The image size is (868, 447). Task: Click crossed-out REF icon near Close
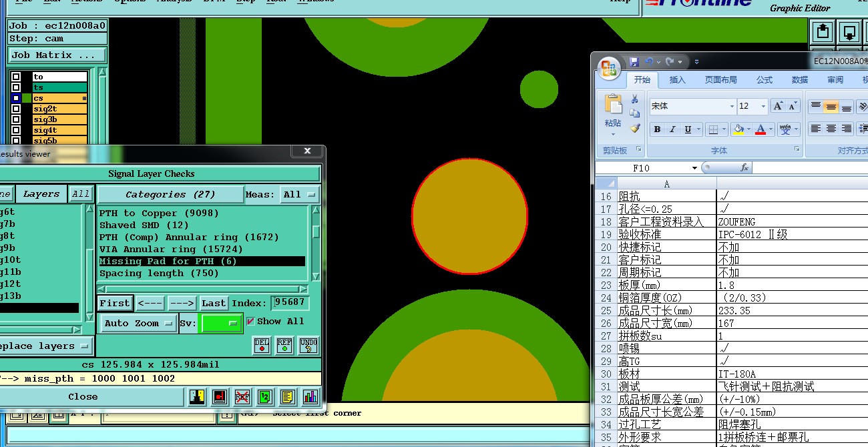pos(242,397)
